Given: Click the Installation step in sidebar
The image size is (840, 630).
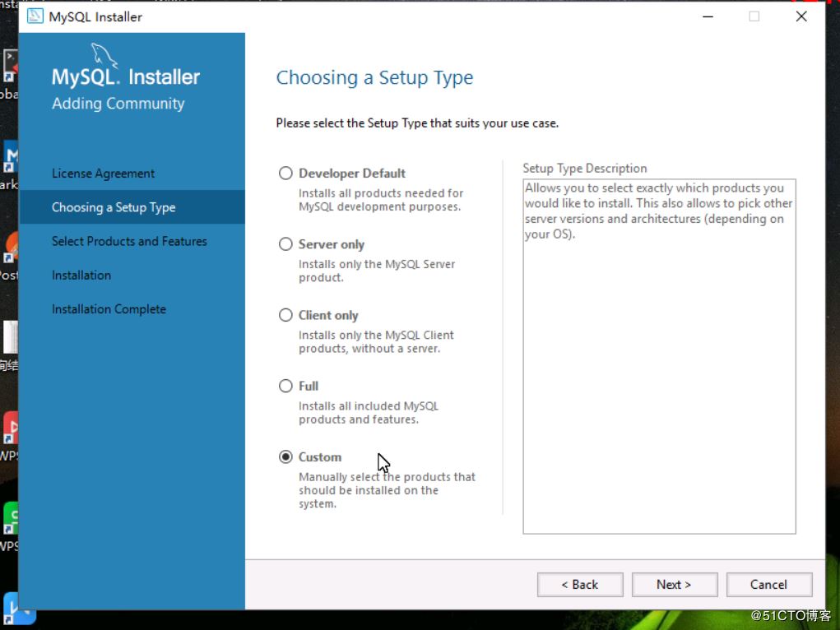Looking at the screenshot, I should [81, 275].
